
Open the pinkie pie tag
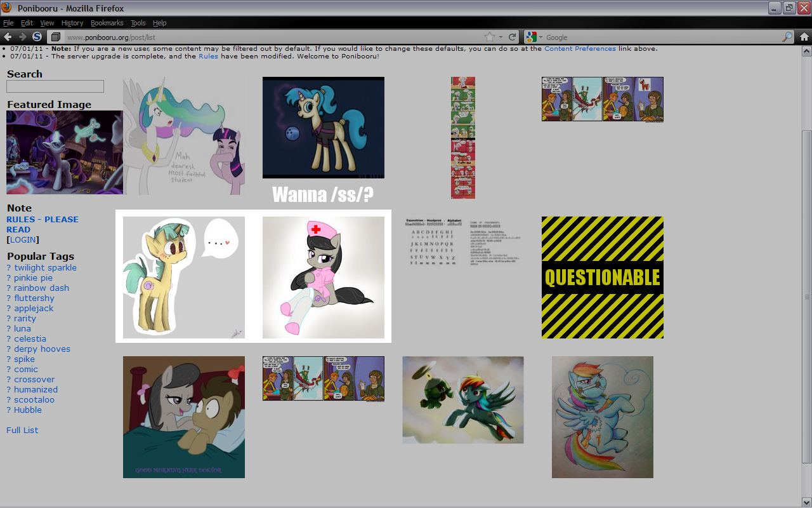(x=33, y=277)
